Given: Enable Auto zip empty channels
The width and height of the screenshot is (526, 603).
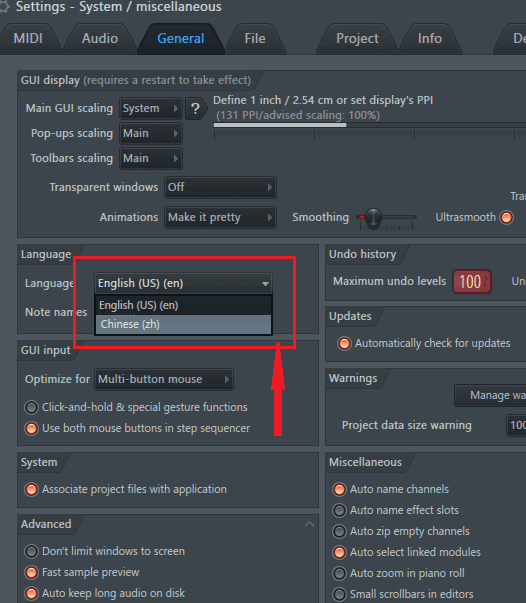Looking at the screenshot, I should [339, 531].
